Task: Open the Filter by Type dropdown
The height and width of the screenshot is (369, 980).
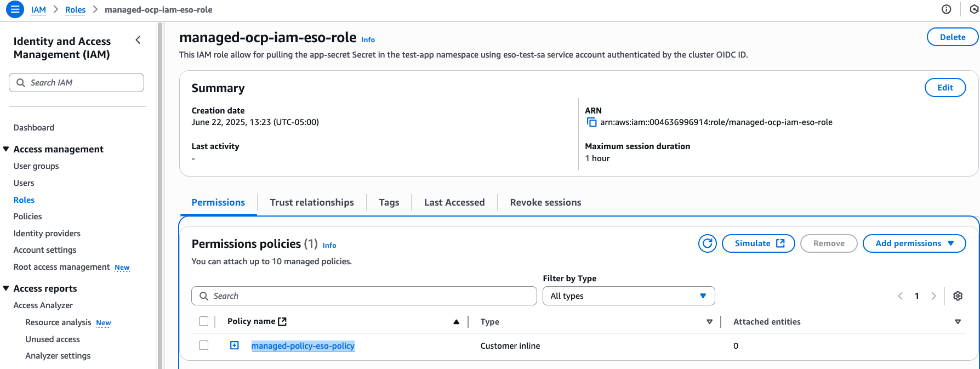Action: point(628,296)
